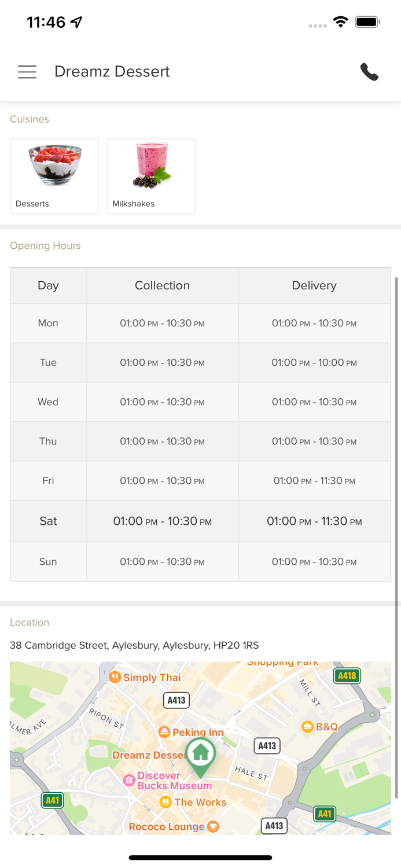Tap the A418 road sign on map

pyautogui.click(x=347, y=675)
